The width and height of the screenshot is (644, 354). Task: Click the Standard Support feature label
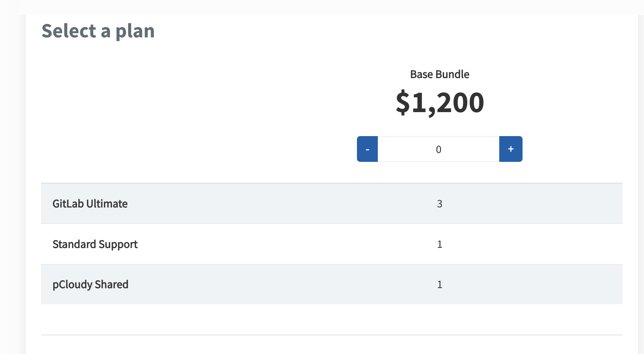click(95, 244)
